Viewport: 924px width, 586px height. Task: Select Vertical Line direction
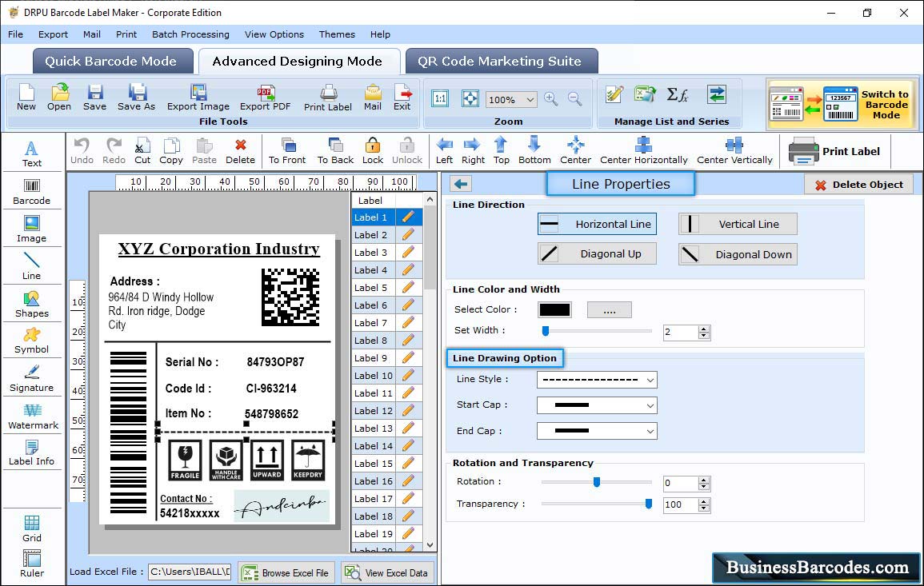(x=738, y=224)
